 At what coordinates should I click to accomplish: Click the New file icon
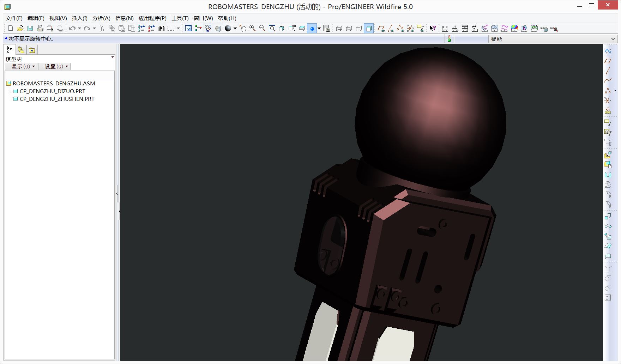coord(10,28)
